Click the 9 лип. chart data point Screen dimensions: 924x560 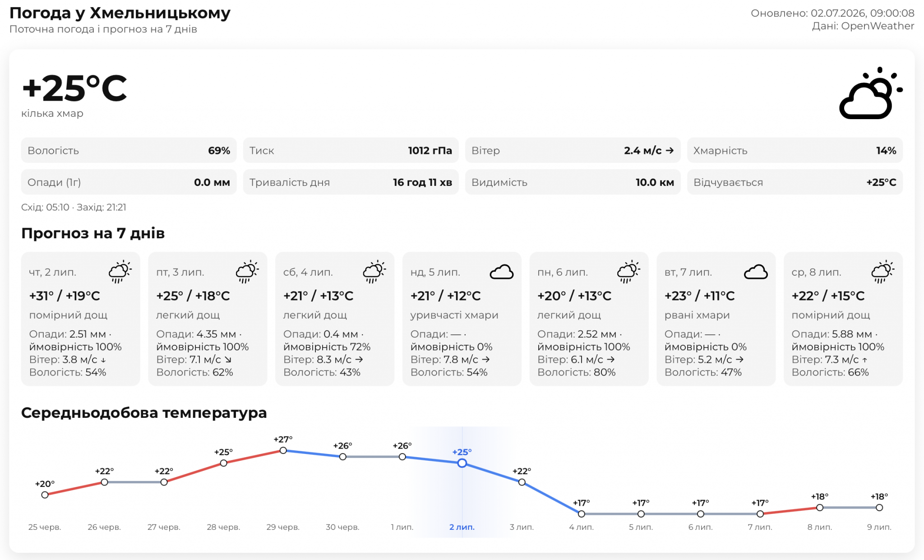click(x=879, y=508)
